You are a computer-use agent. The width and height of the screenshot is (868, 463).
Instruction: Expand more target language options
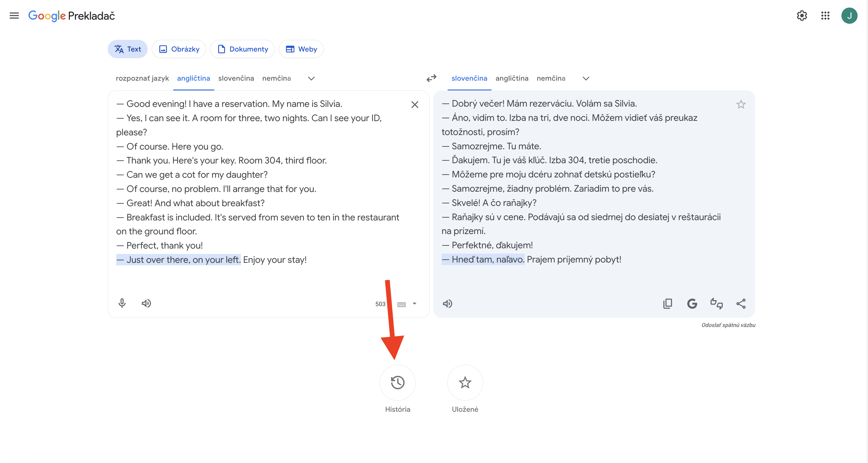point(585,78)
